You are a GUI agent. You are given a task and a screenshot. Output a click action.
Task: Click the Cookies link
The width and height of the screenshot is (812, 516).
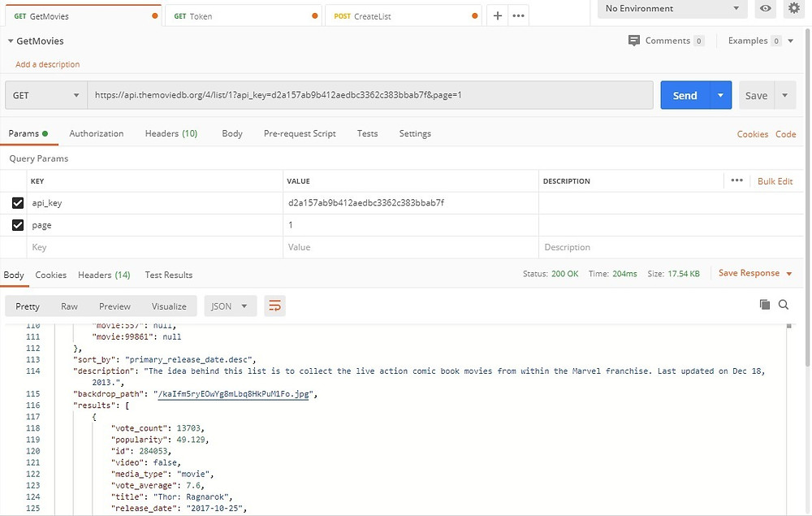pos(753,133)
